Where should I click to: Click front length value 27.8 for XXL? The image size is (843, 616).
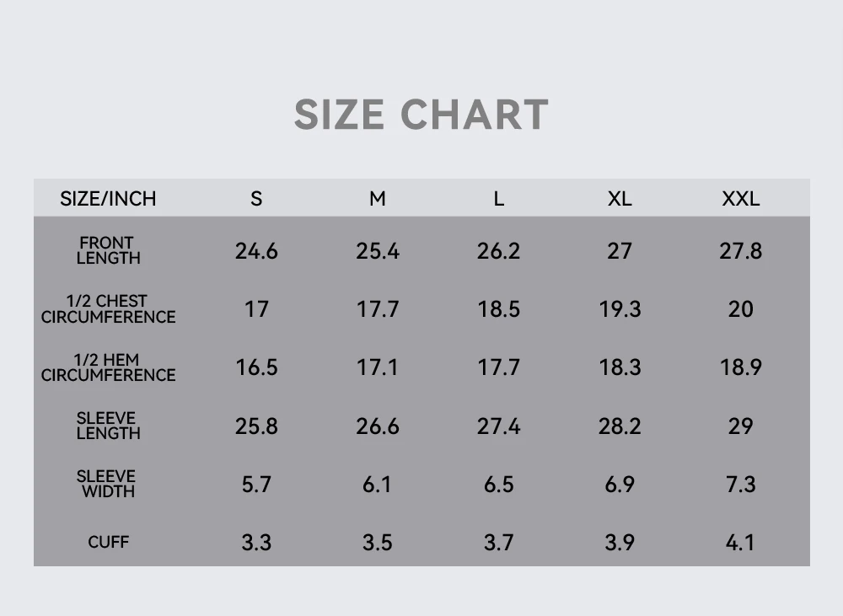[x=741, y=251]
